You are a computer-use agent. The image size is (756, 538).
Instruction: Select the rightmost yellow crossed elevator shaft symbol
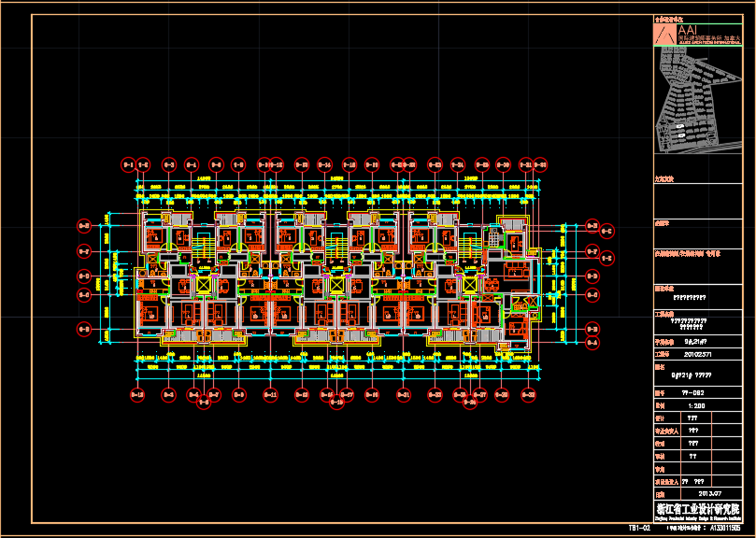[470, 285]
